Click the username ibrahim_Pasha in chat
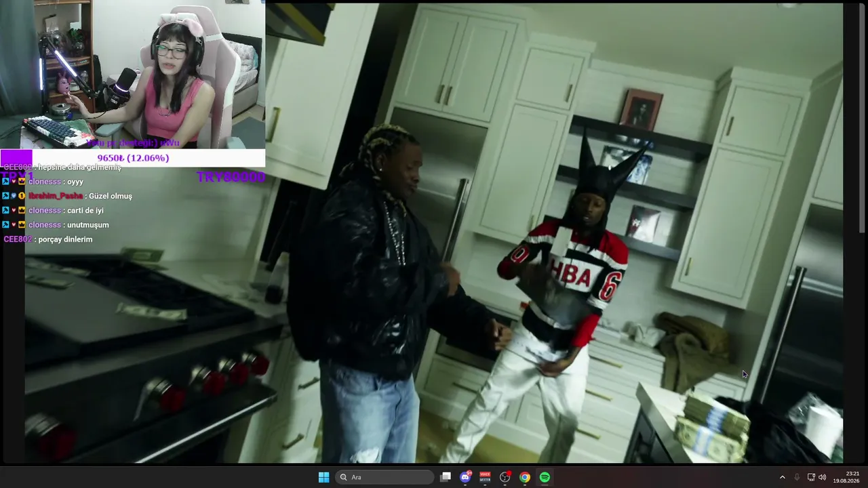This screenshot has height=488, width=868. [55, 196]
